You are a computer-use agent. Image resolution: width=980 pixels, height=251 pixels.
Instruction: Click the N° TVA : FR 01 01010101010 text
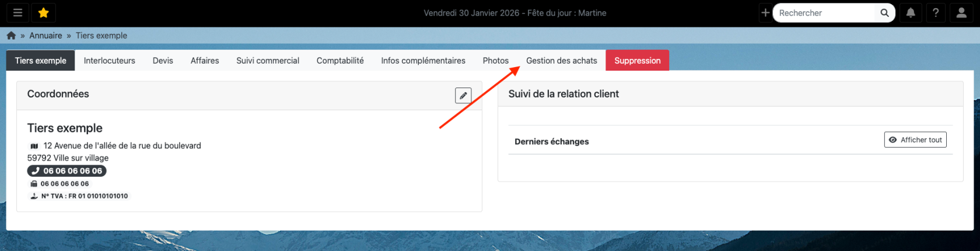pos(85,196)
